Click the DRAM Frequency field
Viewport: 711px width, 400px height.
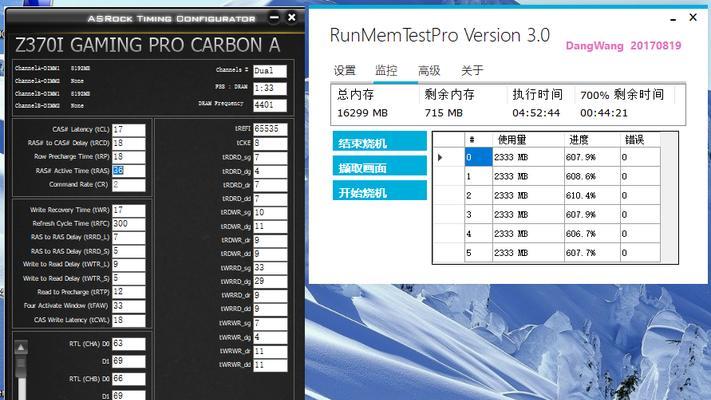point(270,105)
